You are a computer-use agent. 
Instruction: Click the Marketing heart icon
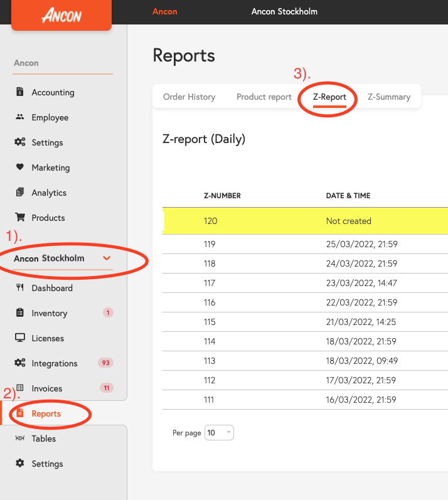coord(20,167)
